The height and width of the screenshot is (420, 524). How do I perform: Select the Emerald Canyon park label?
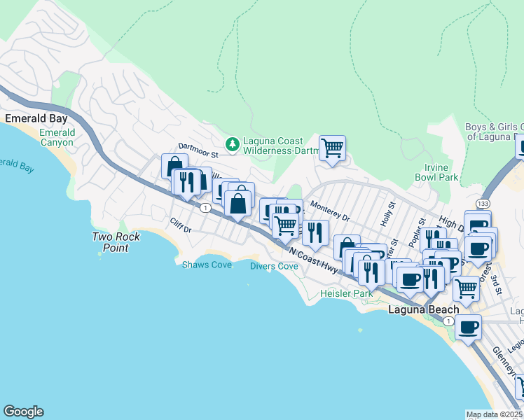57,138
